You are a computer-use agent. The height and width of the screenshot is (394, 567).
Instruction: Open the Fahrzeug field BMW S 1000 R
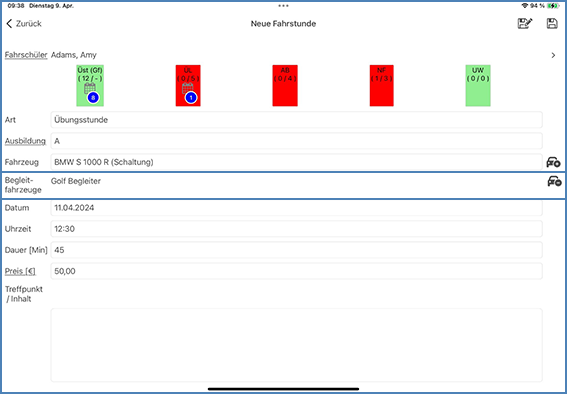tap(296, 162)
